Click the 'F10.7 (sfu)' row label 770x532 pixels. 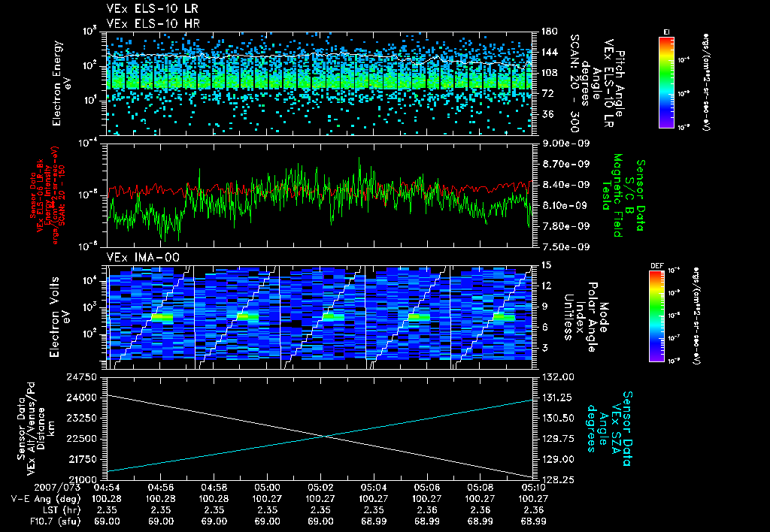click(x=54, y=521)
